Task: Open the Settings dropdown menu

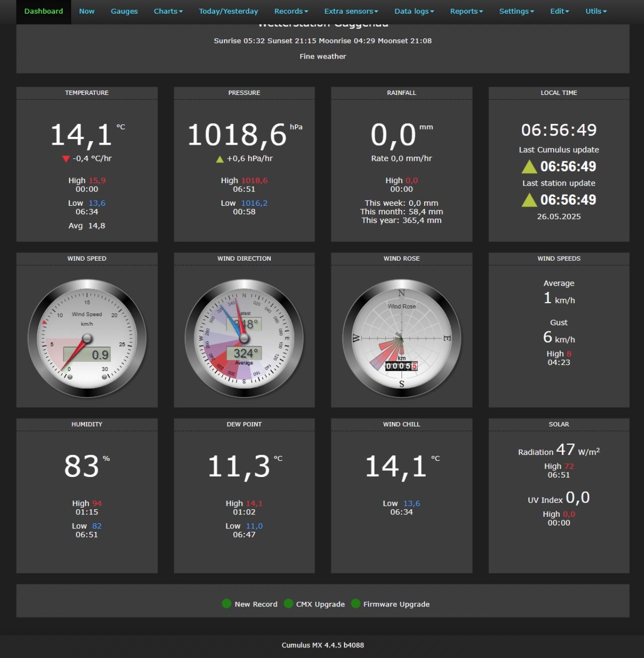Action: click(516, 11)
